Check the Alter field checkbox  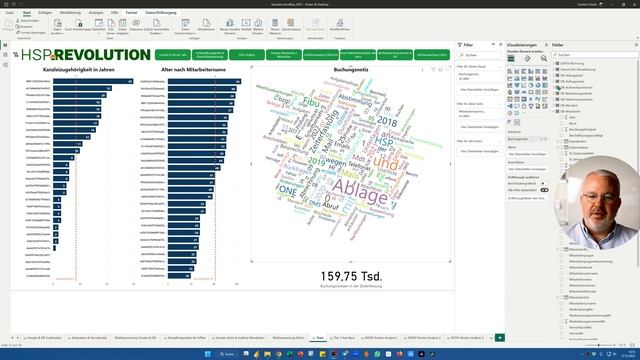562,117
